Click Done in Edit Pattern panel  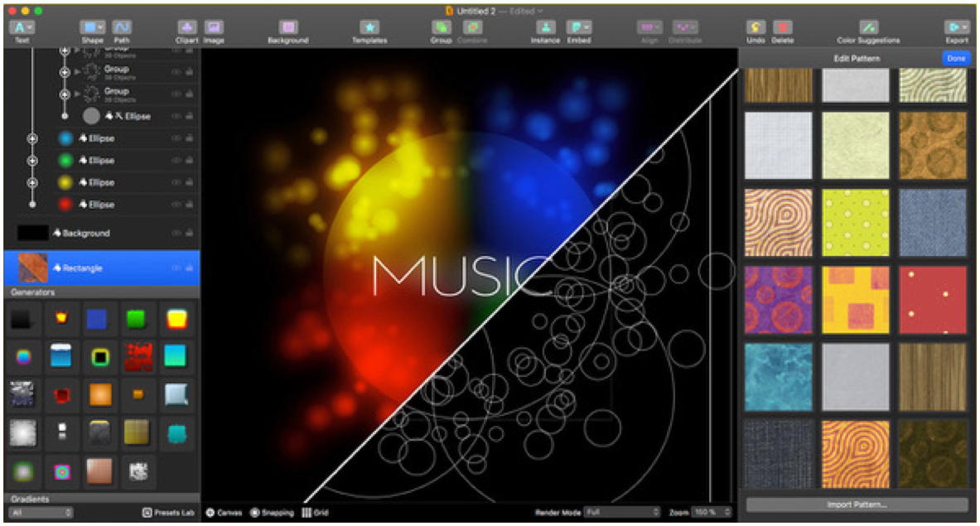click(956, 58)
